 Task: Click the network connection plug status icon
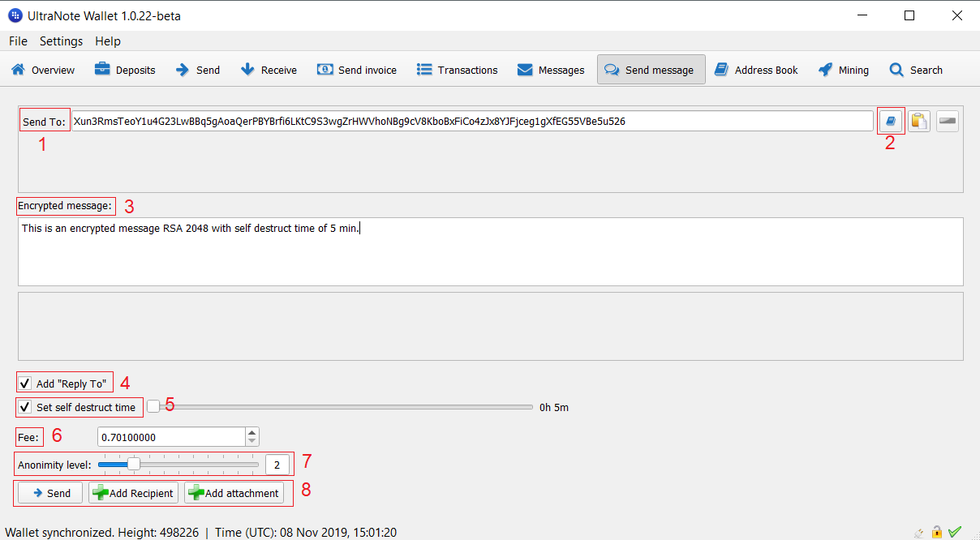(x=919, y=533)
